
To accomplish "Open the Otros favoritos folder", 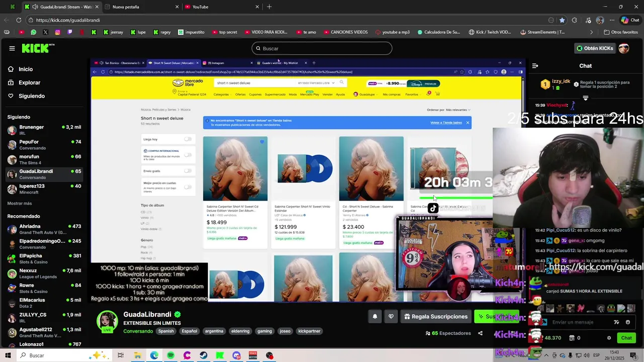I will coord(620,32).
